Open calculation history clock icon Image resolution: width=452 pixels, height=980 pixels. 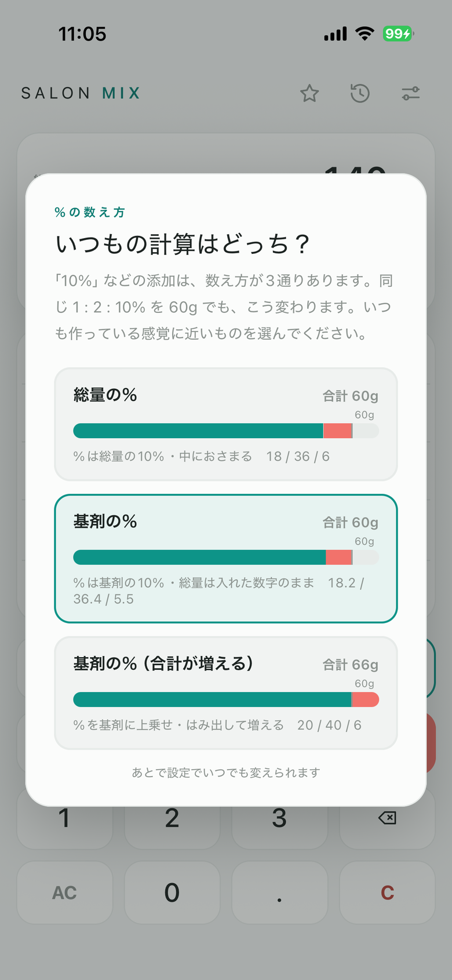point(360,93)
